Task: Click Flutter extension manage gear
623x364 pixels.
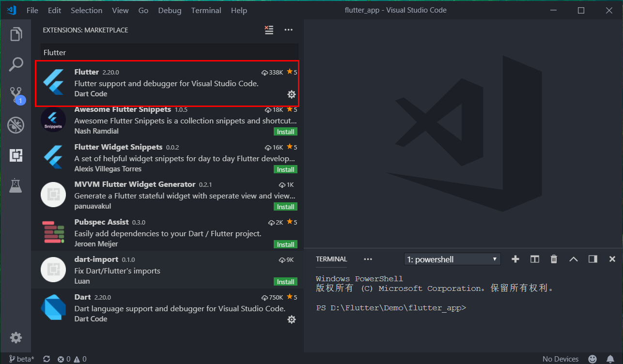Action: coord(292,94)
